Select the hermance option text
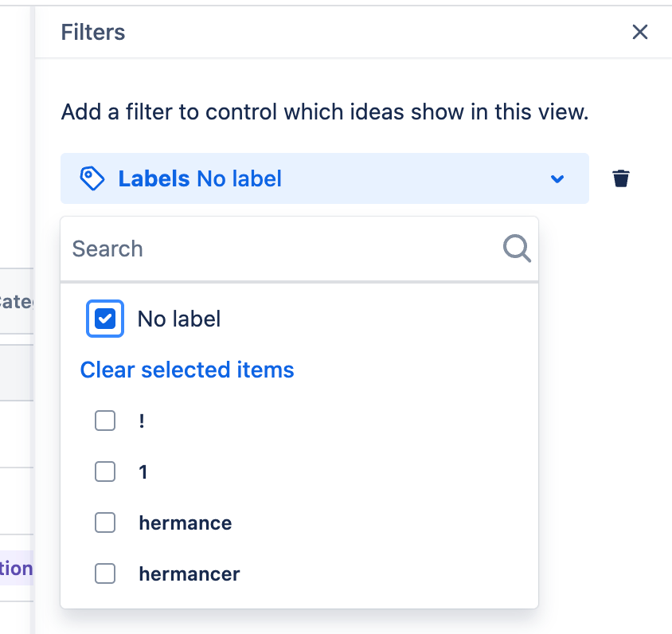 point(186,523)
